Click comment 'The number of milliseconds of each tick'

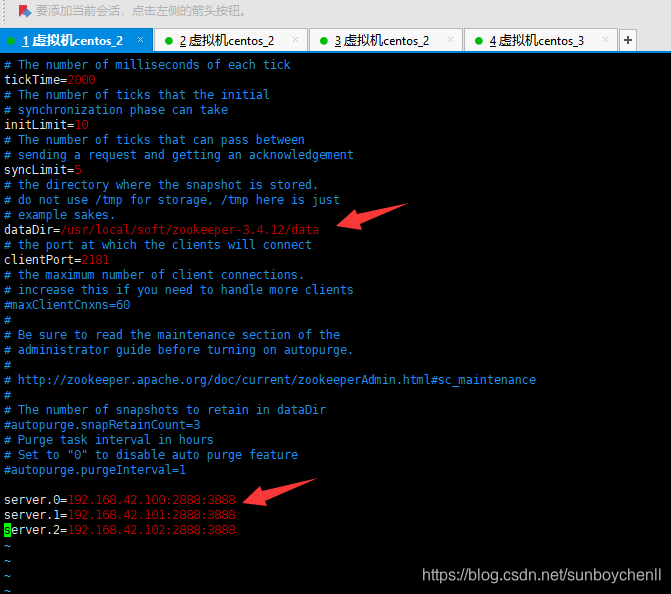pos(154,65)
